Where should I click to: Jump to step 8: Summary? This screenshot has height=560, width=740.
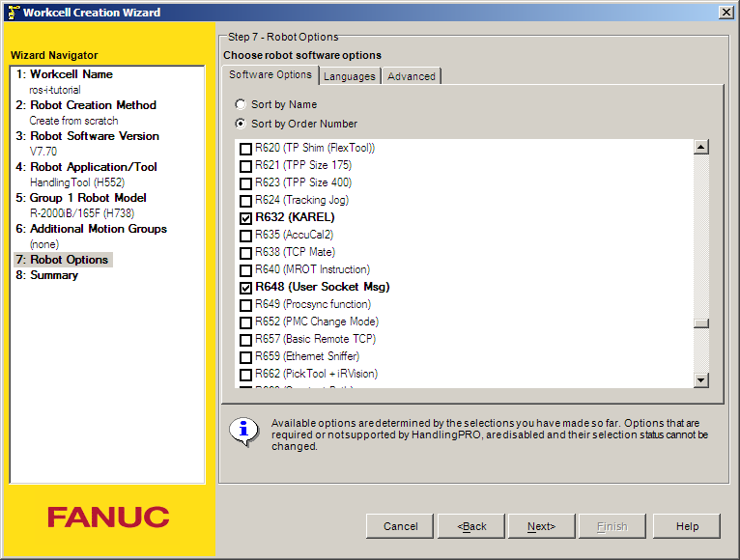[x=46, y=275]
